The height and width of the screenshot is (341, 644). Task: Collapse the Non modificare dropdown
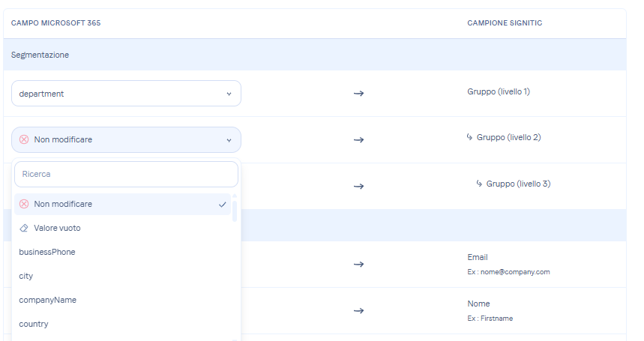coord(126,139)
